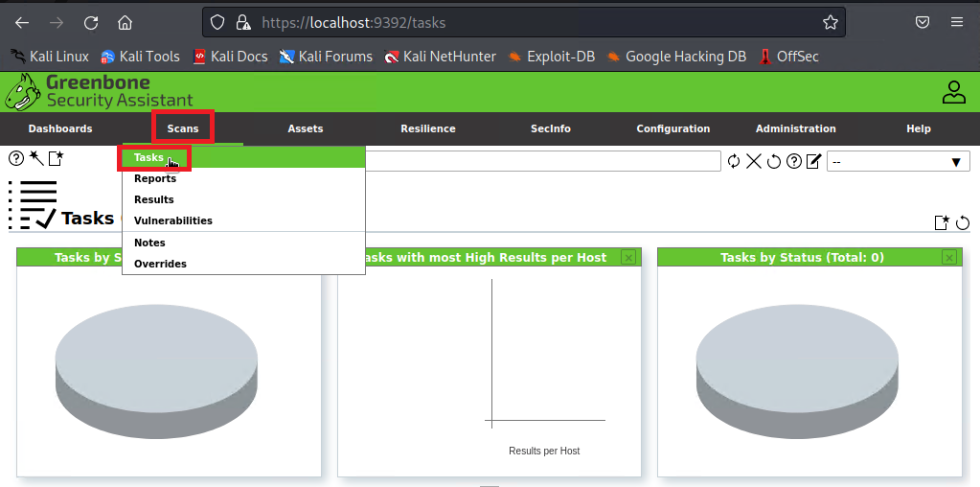Image resolution: width=980 pixels, height=487 pixels.
Task: Select Reports in Scans dropdown
Action: click(243, 179)
